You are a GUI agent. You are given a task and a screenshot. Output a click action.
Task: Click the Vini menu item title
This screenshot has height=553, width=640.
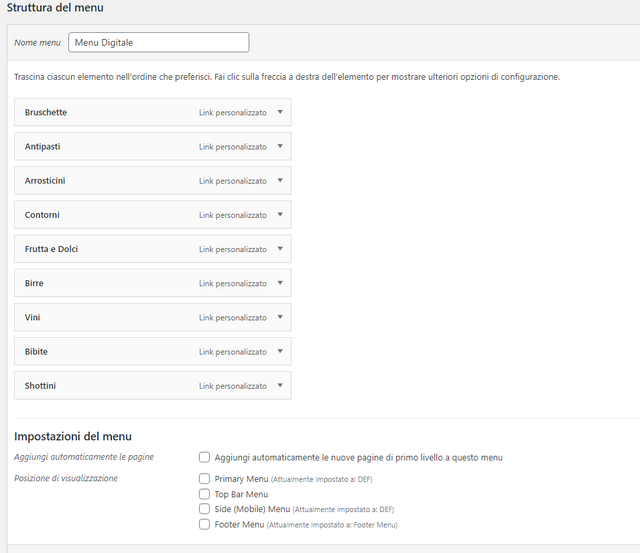point(33,317)
